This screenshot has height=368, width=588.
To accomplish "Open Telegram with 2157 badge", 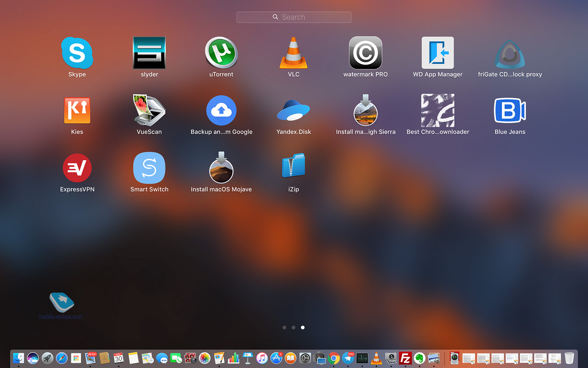I will [348, 358].
